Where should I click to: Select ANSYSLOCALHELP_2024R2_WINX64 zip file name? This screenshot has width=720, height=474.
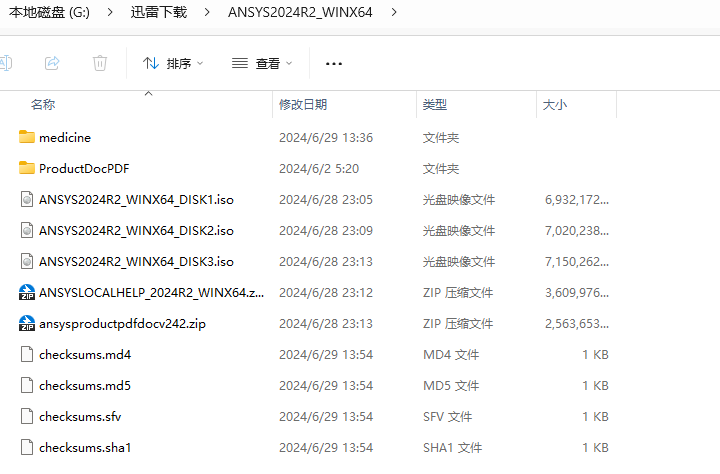coord(152,293)
